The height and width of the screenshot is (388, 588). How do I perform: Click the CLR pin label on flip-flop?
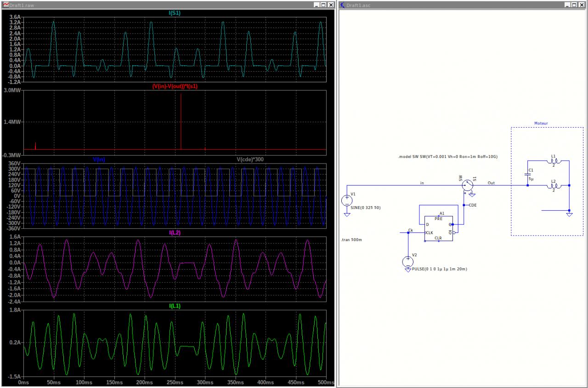[438, 238]
